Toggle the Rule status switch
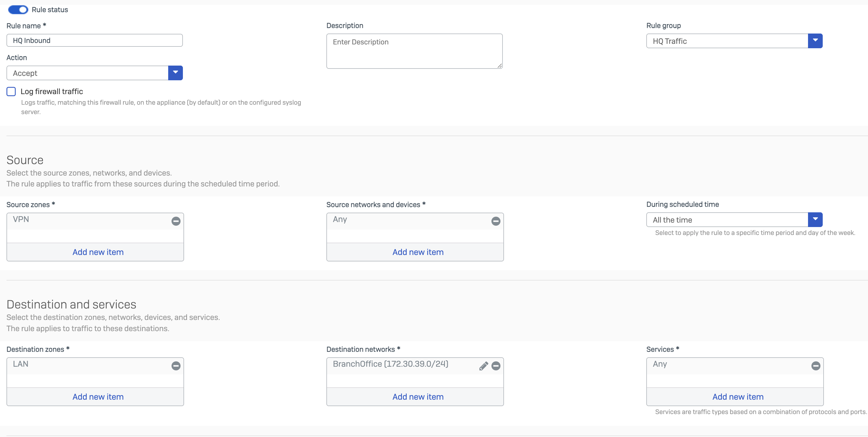This screenshot has height=437, width=868. 18,10
